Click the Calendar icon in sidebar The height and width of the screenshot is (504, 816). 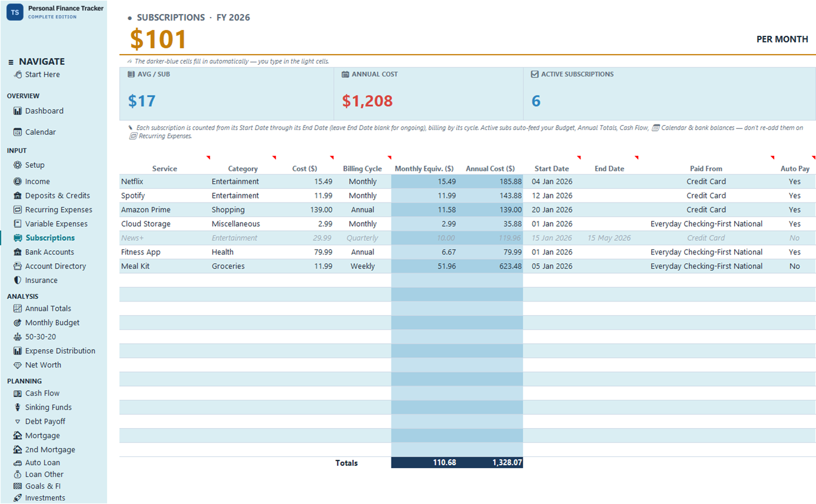[18, 132]
